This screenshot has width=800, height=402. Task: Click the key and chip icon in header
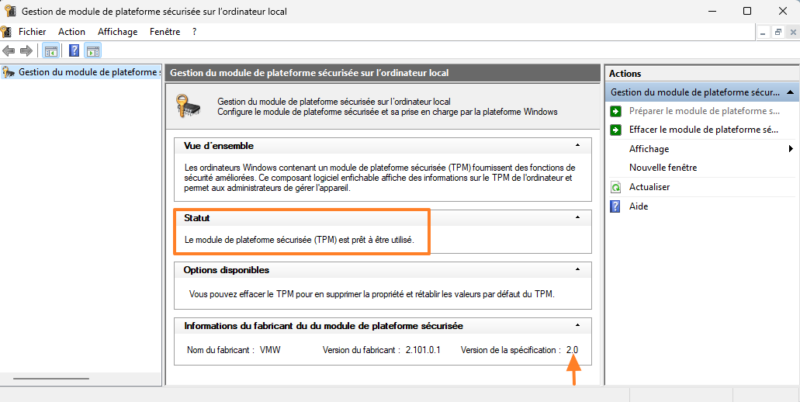point(188,106)
